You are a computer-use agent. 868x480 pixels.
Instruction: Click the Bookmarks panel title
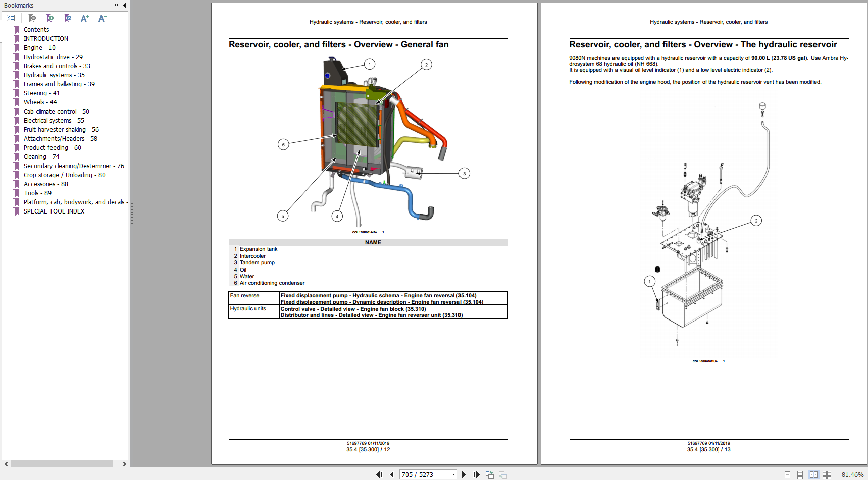click(x=19, y=6)
